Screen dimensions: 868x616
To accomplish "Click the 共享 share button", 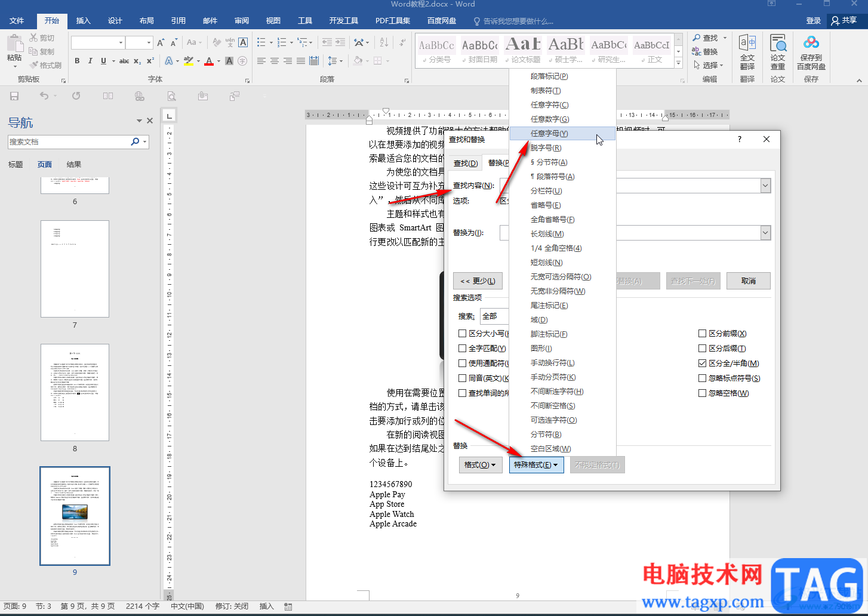I will 844,21.
